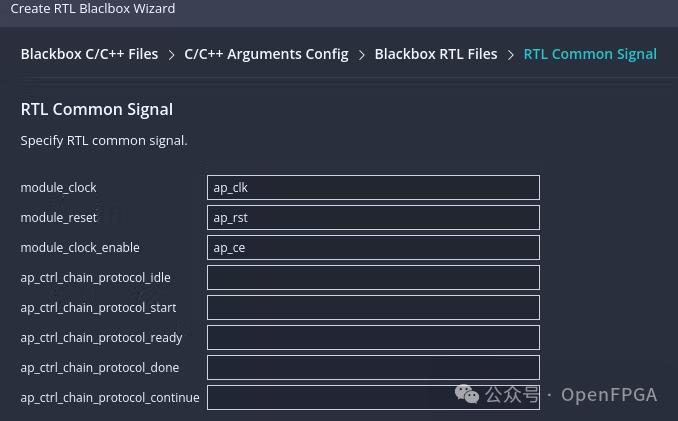Click the 'Specify RTL common signal.' description
Image resolution: width=678 pixels, height=421 pixels.
[x=103, y=141]
